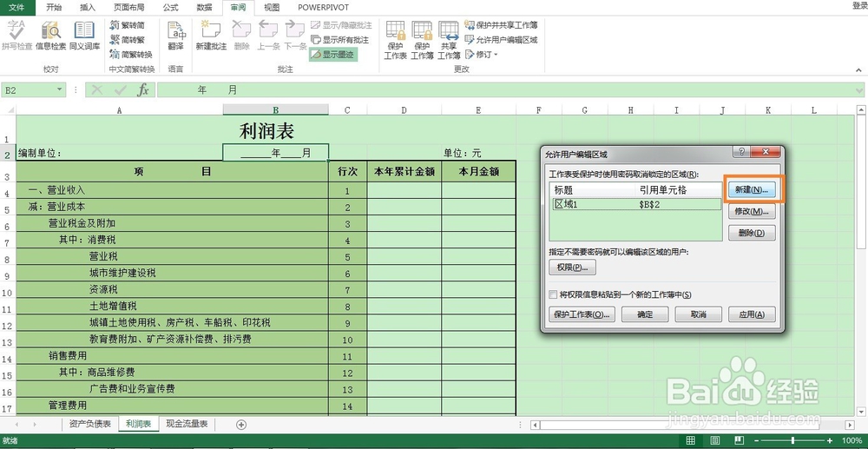This screenshot has width=868, height=449.
Task: Click 保护并共享工作簿
Action: pos(501,25)
